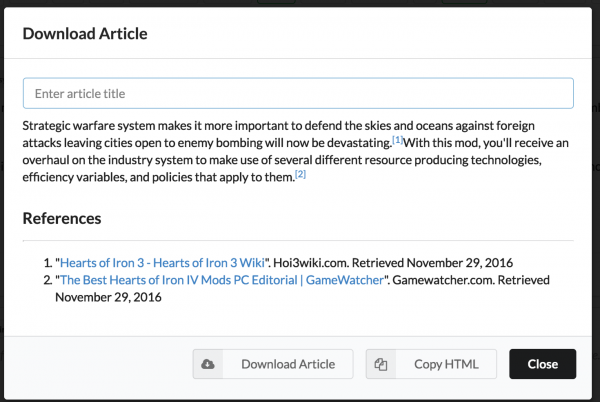
Task: Click the phrase efficiency variables in paragraph
Action: (x=74, y=177)
